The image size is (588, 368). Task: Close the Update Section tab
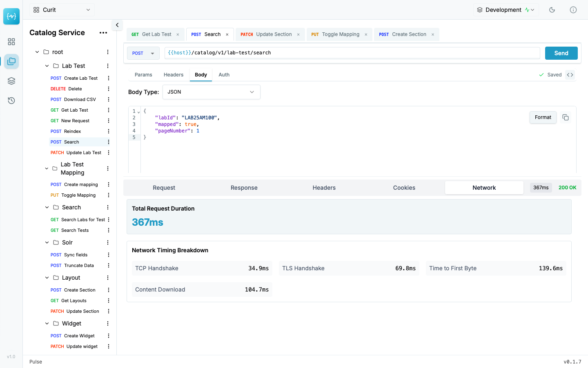pos(298,35)
